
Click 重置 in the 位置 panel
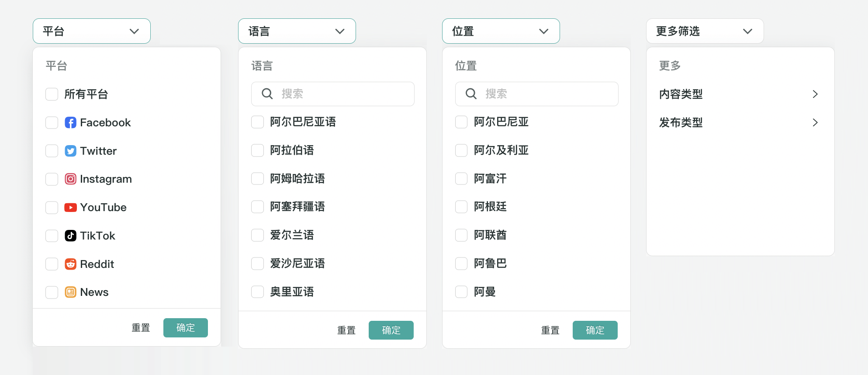(550, 330)
